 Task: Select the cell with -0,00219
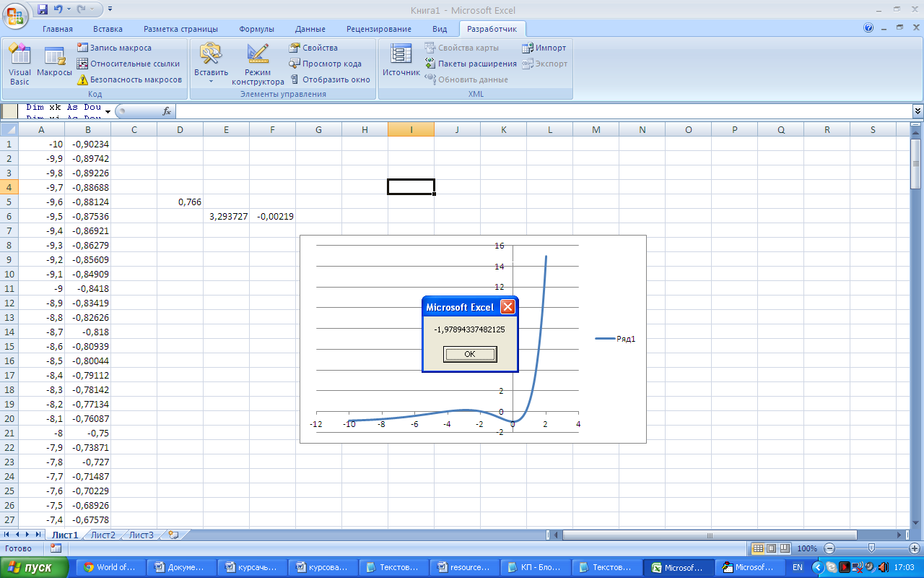[x=272, y=216]
